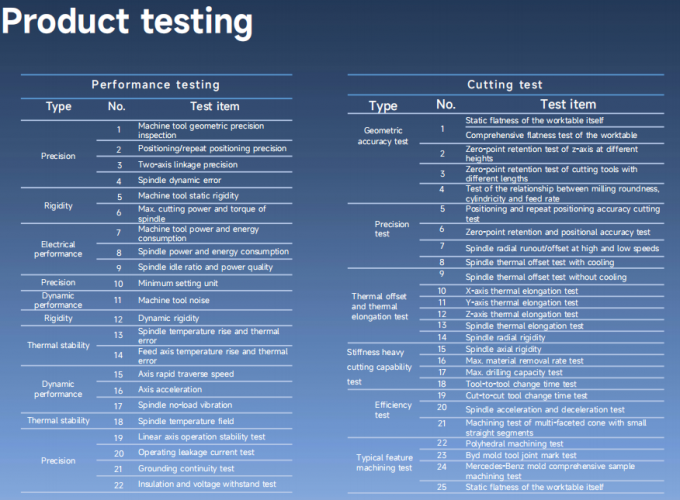
Task: Select the Performance testing table header
Action: point(156,85)
